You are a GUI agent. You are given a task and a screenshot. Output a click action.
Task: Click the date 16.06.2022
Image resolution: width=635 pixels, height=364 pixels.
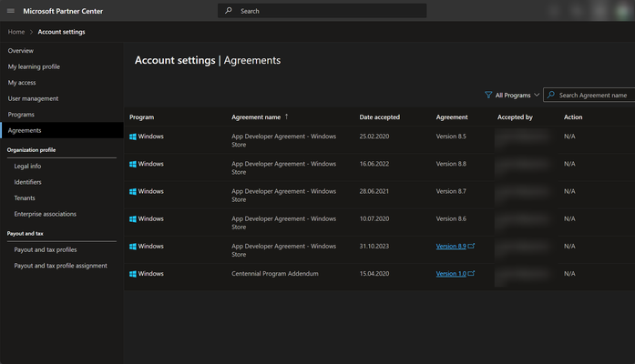[374, 164]
